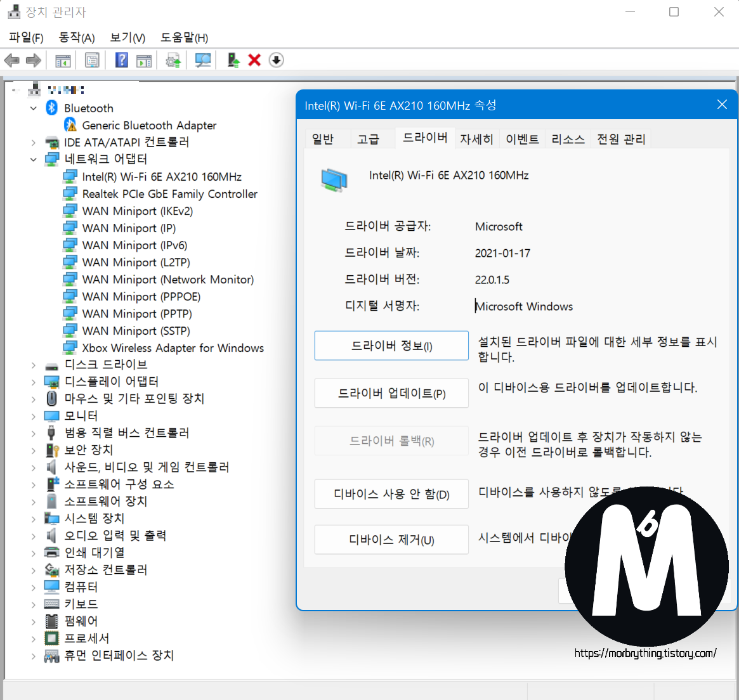Image resolution: width=739 pixels, height=700 pixels.
Task: Open the 파일(F) menu
Action: click(26, 37)
